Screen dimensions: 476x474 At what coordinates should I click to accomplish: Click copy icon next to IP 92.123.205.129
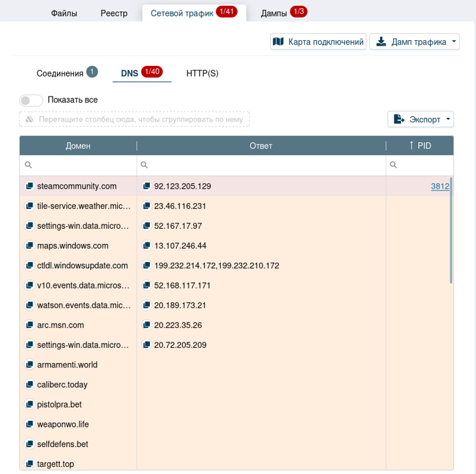click(146, 186)
